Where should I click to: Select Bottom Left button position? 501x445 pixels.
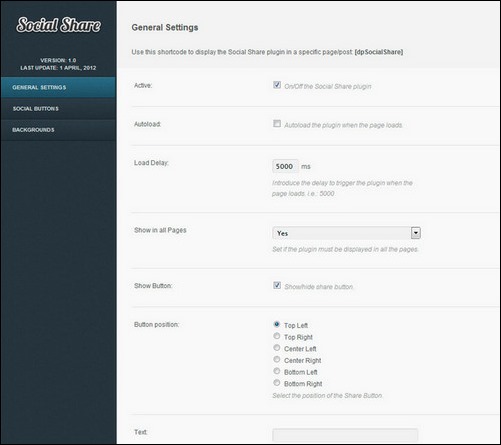277,371
